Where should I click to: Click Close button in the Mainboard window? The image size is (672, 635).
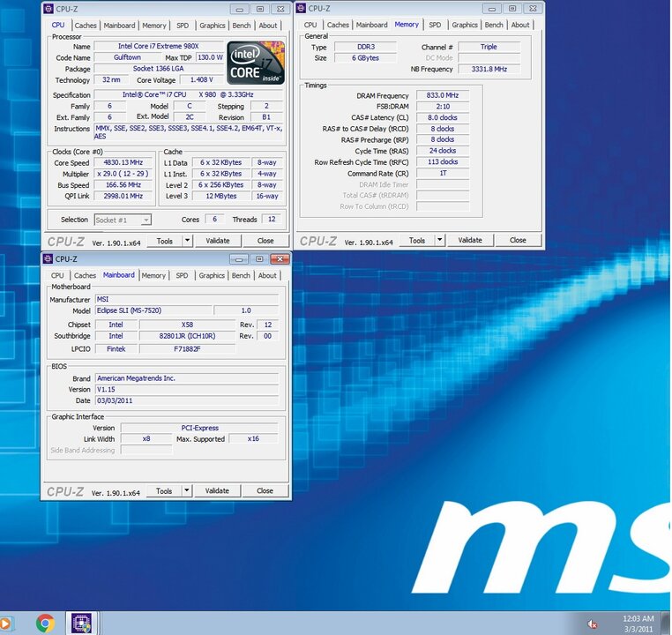(x=265, y=491)
